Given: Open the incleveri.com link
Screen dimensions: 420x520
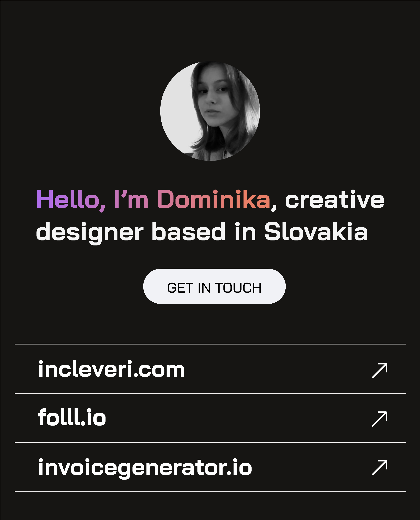Looking at the screenshot, I should [111, 369].
